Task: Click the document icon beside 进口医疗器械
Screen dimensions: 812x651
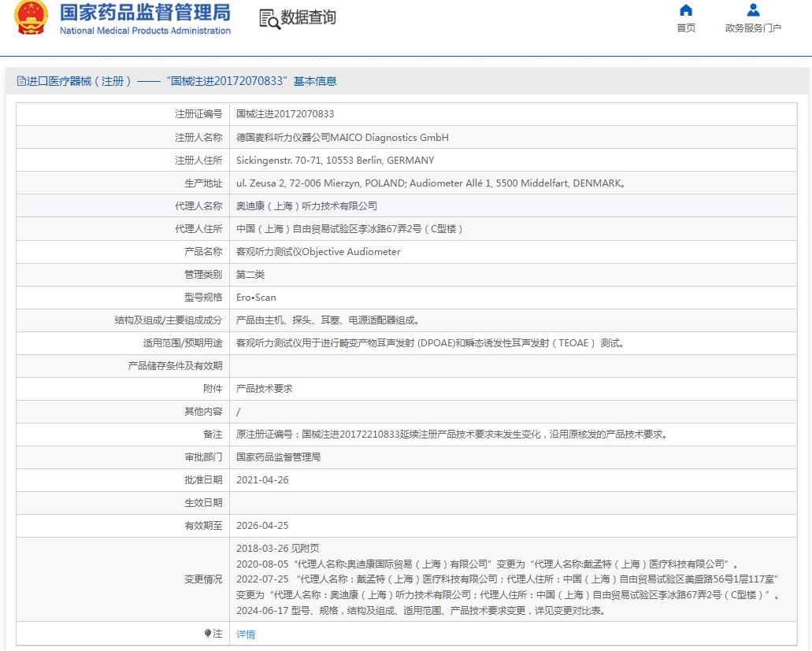Action: [21, 81]
